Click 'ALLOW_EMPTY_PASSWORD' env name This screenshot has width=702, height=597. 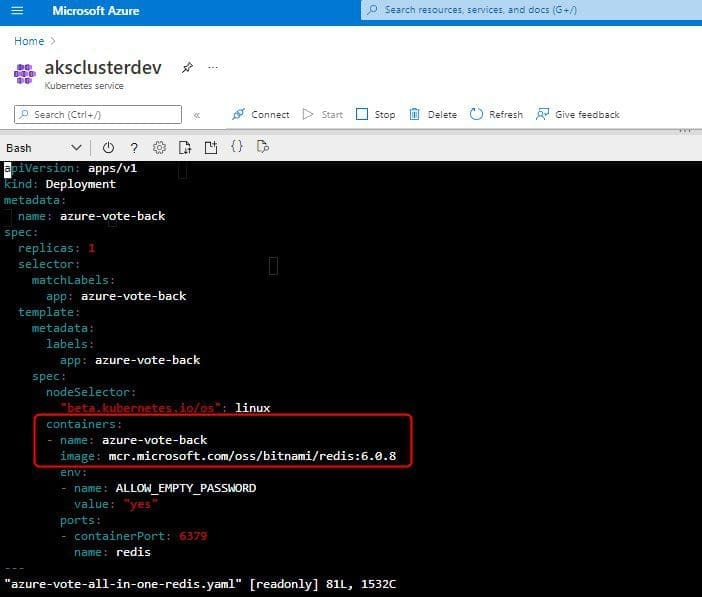point(186,488)
